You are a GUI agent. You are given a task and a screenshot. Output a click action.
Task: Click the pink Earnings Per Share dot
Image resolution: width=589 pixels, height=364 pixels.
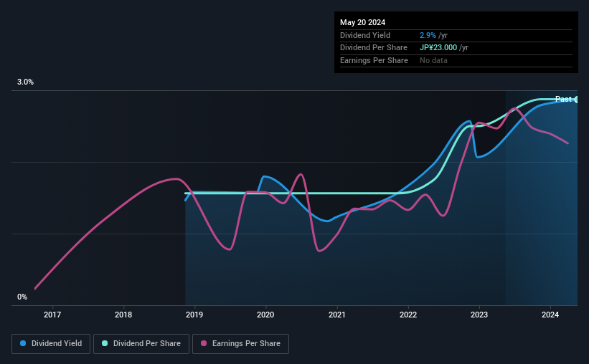click(204, 343)
